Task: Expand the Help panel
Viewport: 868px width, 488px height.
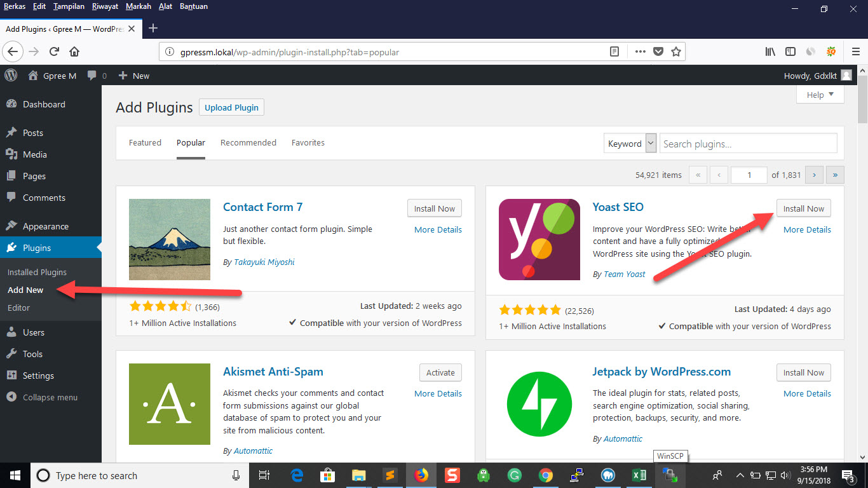Action: click(x=820, y=95)
